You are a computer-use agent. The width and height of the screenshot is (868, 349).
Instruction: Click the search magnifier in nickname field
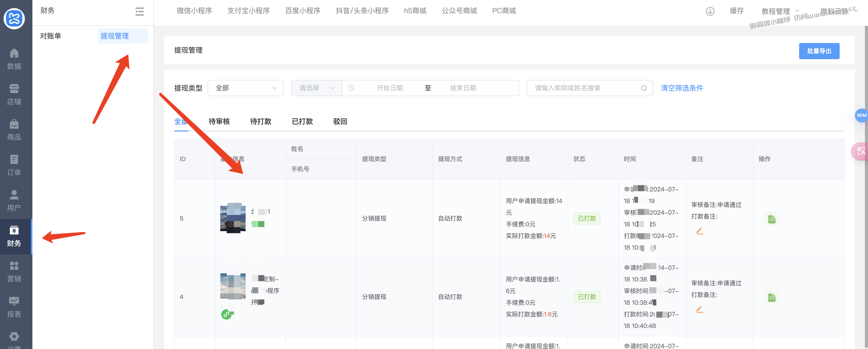pyautogui.click(x=644, y=88)
